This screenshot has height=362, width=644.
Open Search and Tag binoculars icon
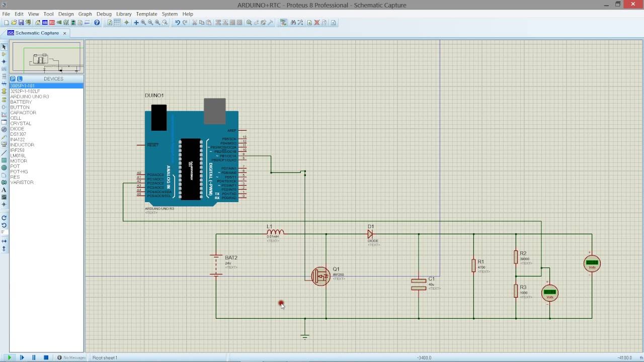pyautogui.click(x=293, y=23)
